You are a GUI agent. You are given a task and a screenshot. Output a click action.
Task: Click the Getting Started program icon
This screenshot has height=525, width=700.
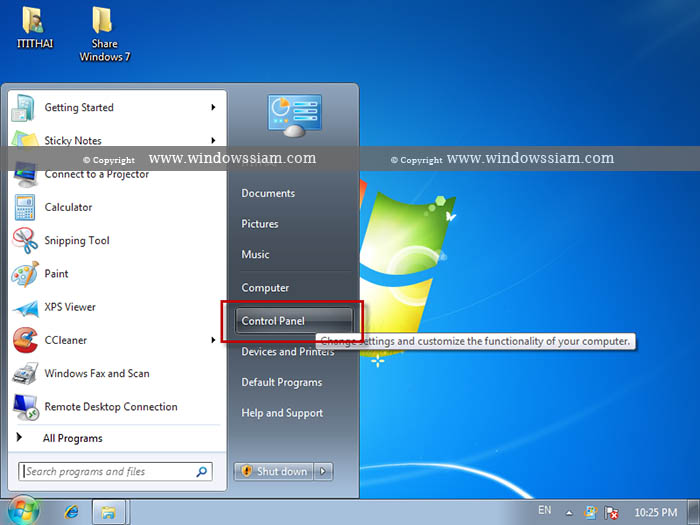pyautogui.click(x=23, y=108)
